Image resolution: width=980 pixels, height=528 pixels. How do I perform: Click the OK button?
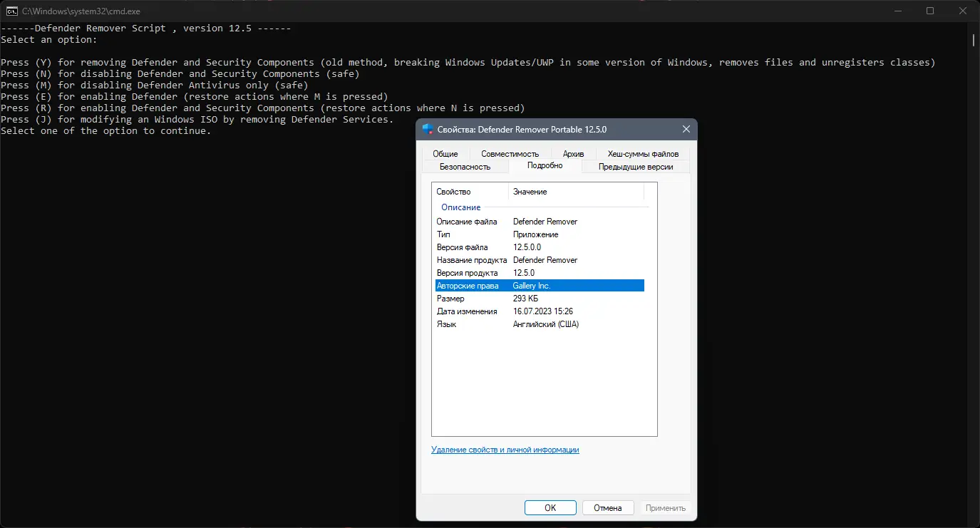tap(550, 508)
